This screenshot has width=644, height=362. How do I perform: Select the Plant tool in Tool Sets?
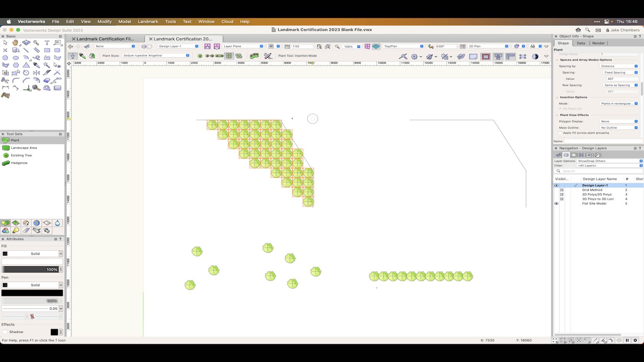pos(14,140)
